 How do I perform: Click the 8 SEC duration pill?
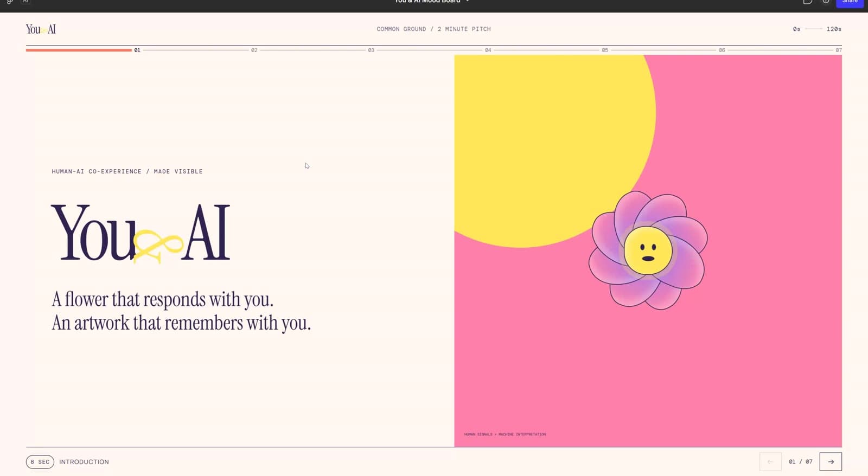(x=40, y=462)
